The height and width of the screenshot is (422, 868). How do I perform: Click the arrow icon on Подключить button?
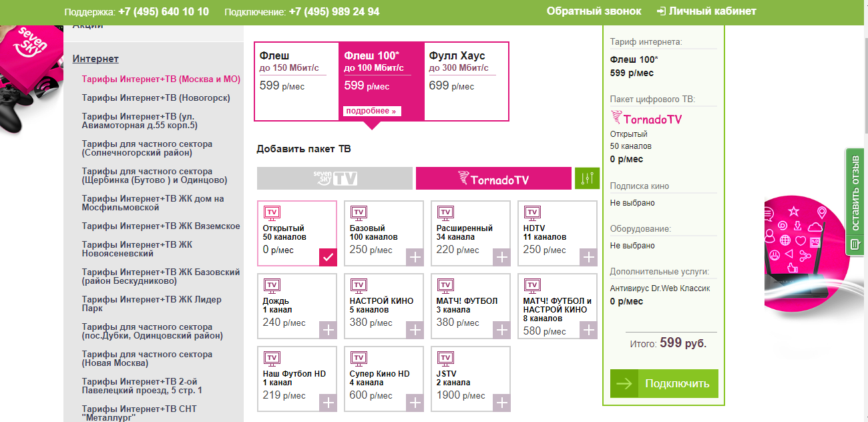(x=624, y=384)
